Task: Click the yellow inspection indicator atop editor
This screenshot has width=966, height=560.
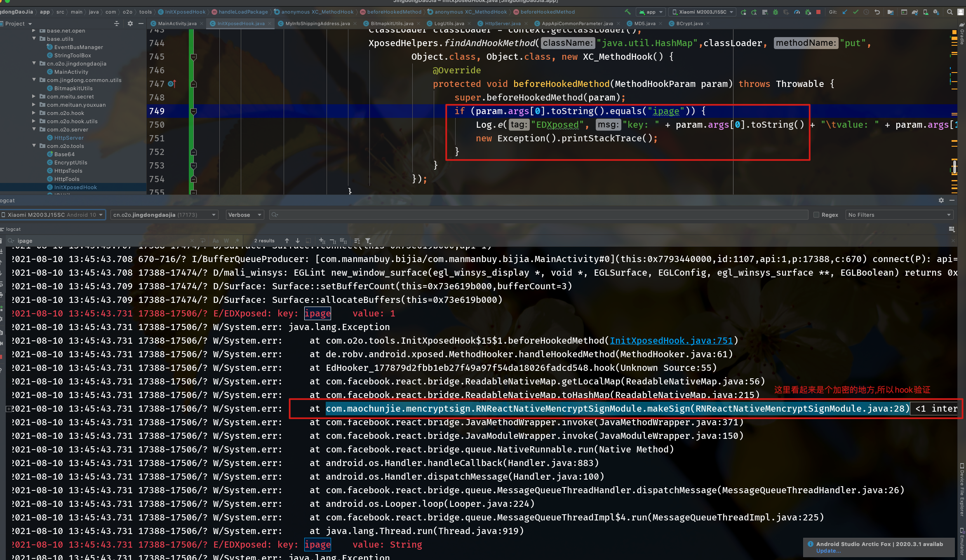Action: [954, 32]
